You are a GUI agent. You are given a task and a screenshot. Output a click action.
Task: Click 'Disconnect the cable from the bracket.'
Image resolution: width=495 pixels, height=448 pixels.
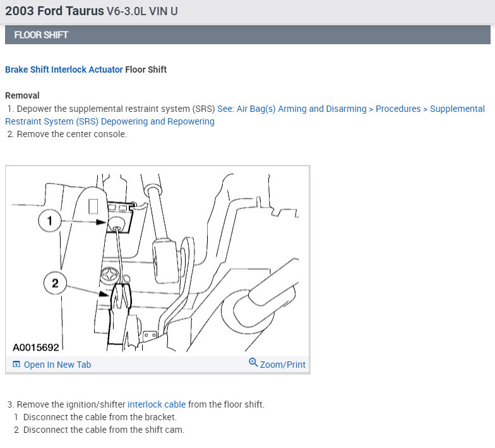click(100, 417)
